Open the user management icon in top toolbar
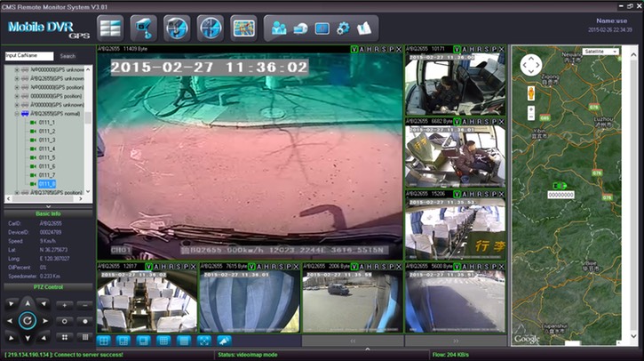 click(x=280, y=28)
